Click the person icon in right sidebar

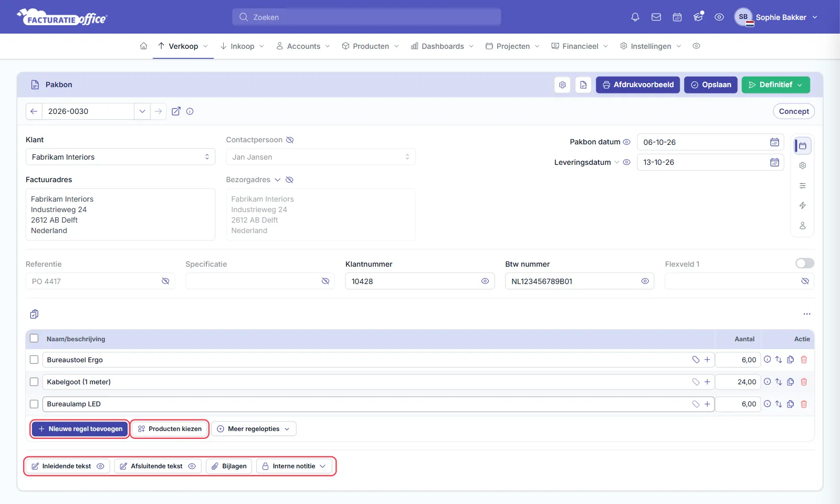tap(803, 225)
